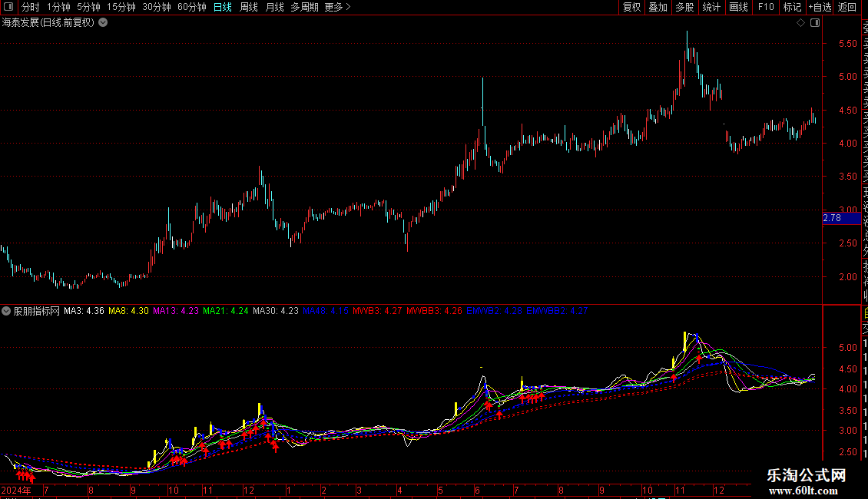Screen dimensions: 868x499
Task: Switch to 周线 weekly chart
Action: pos(249,7)
